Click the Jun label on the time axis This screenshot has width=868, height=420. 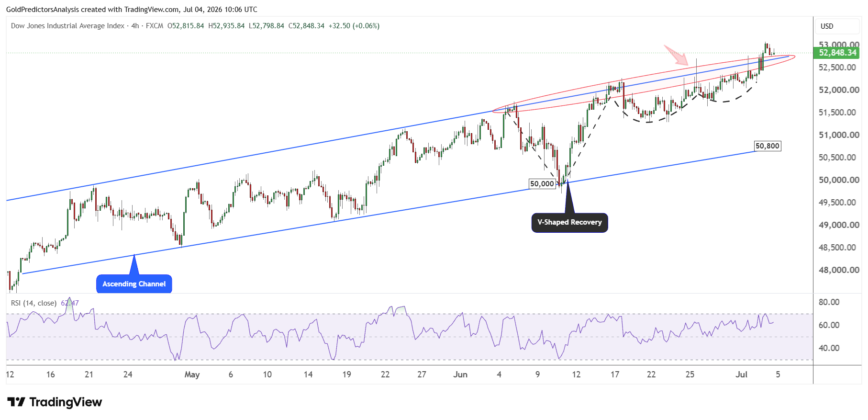(460, 375)
